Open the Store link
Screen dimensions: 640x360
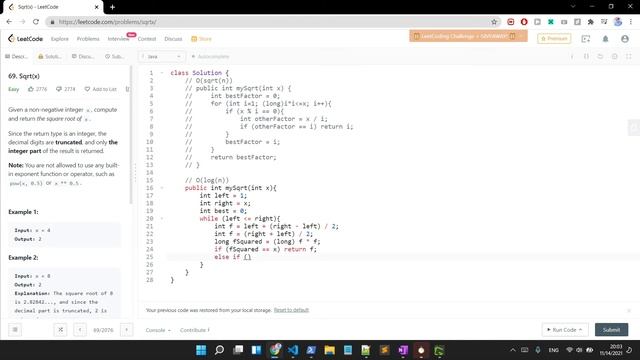pyautogui.click(x=201, y=39)
